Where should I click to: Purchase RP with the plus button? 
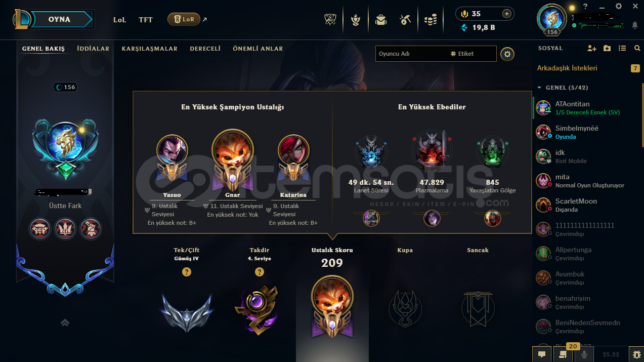tap(506, 14)
